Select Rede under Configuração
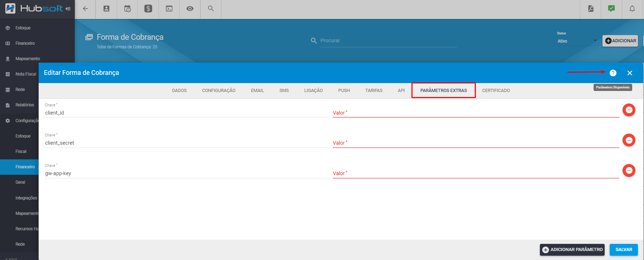Screen dimensions: 644x260 pos(20,244)
